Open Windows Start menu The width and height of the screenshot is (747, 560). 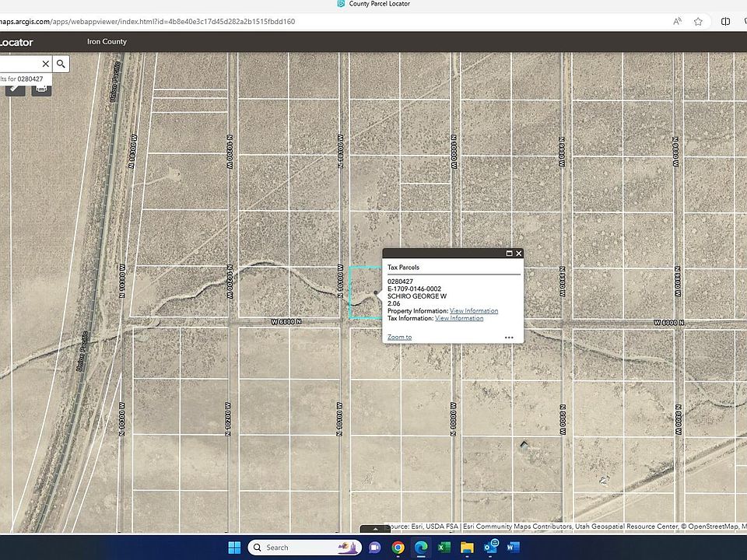pos(234,548)
